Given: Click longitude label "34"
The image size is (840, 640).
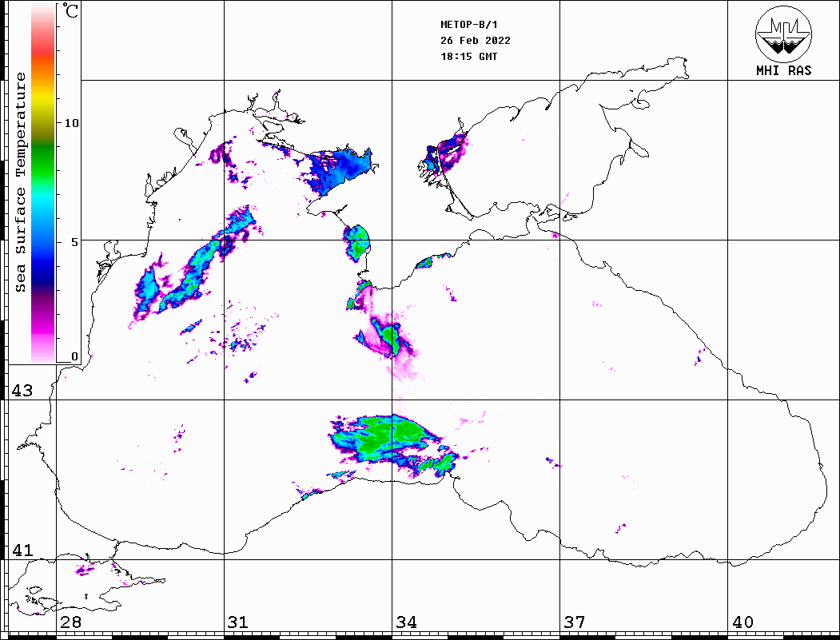Looking at the screenshot, I should pyautogui.click(x=406, y=622).
